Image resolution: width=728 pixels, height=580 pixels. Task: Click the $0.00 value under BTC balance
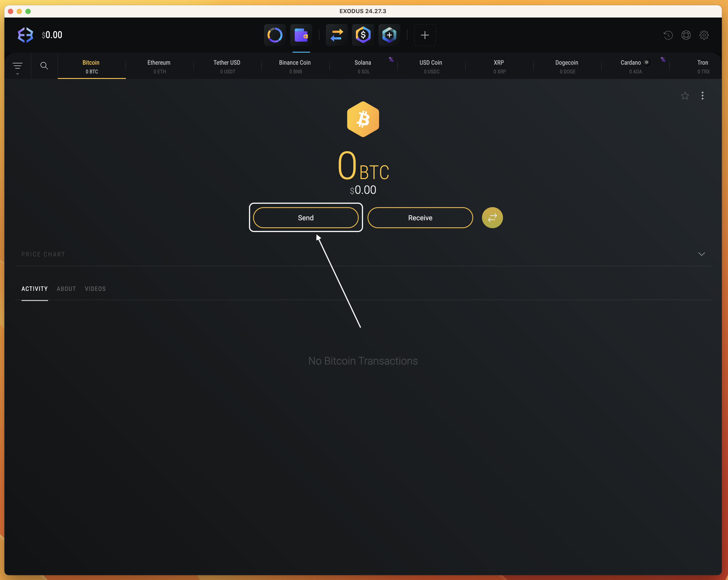pyautogui.click(x=363, y=190)
